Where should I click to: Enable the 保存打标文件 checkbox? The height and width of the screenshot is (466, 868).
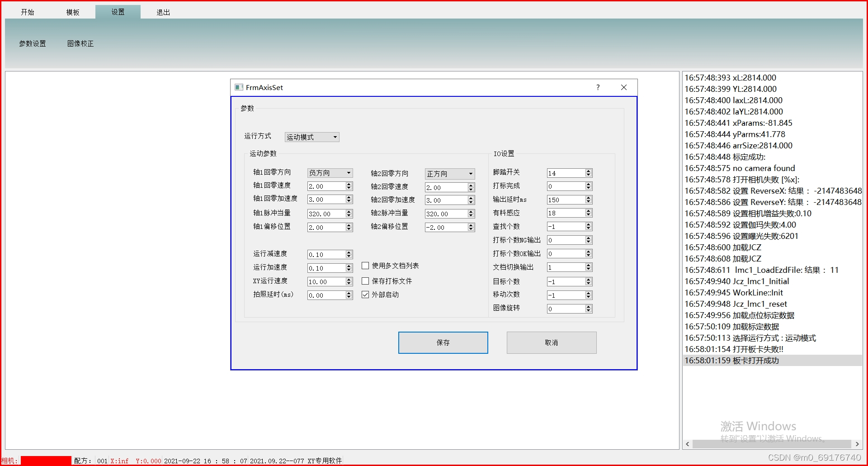[365, 281]
